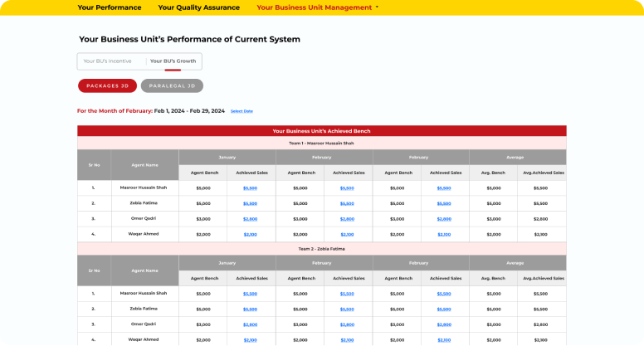Click the red PACKAGES 3D button

coord(107,85)
